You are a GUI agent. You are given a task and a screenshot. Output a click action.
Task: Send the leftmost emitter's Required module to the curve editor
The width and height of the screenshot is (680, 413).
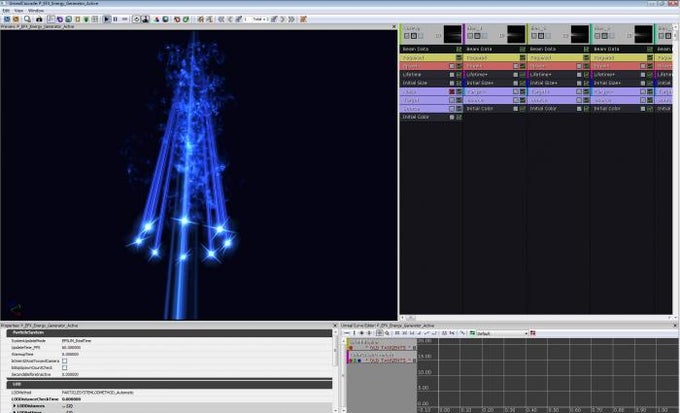[x=459, y=58]
